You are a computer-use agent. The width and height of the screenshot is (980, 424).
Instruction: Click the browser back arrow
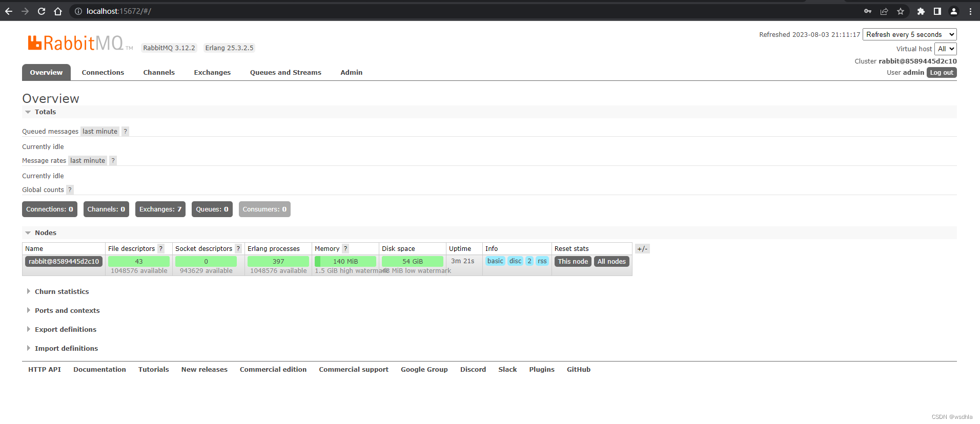coord(9,11)
